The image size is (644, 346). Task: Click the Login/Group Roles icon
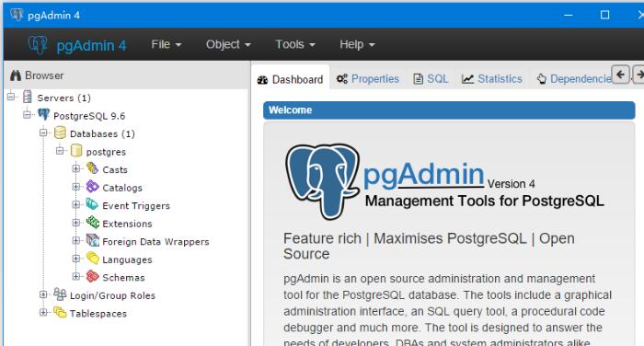[60, 294]
